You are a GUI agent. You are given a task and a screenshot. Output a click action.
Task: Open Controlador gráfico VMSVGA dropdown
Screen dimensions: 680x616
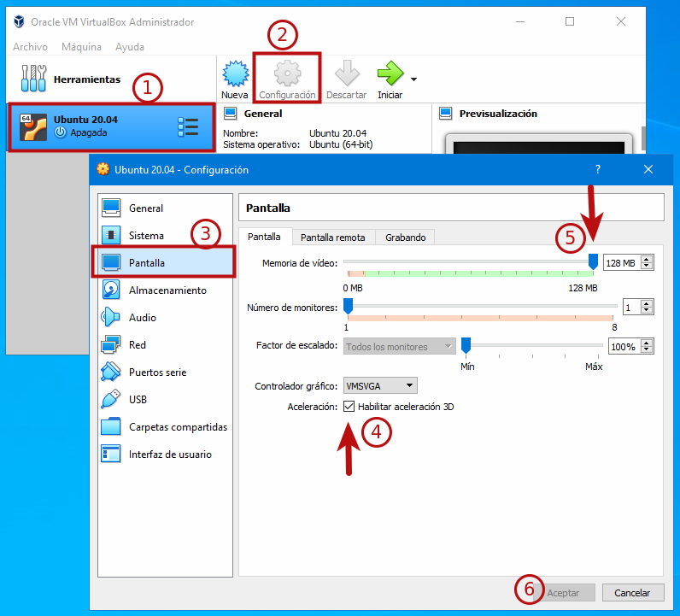380,385
